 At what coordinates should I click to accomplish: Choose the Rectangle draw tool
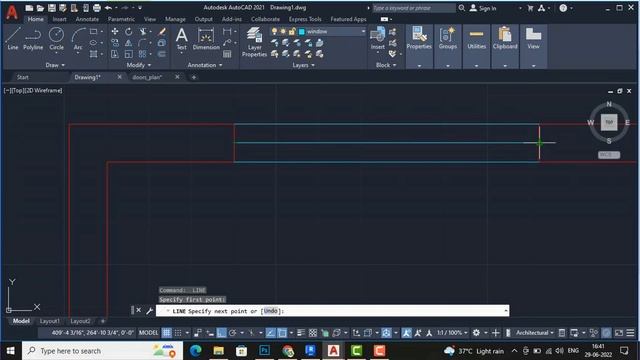point(93,31)
